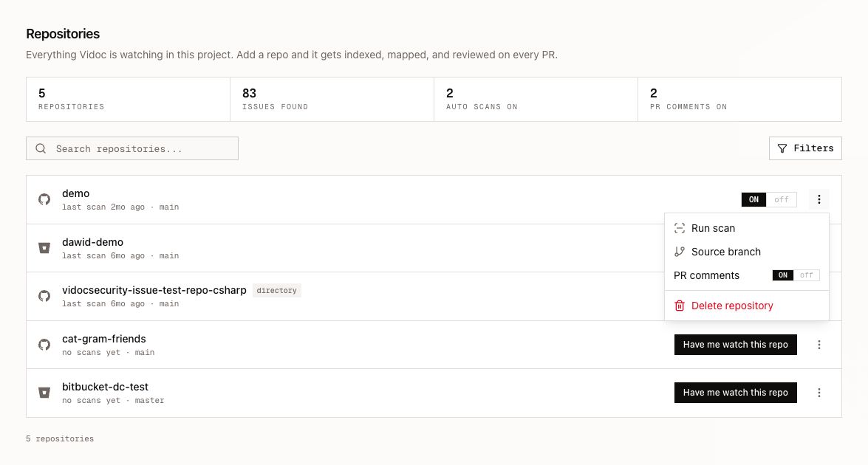This screenshot has height=465, width=868.
Task: Click the scan icon next to Run scan
Action: [679, 228]
